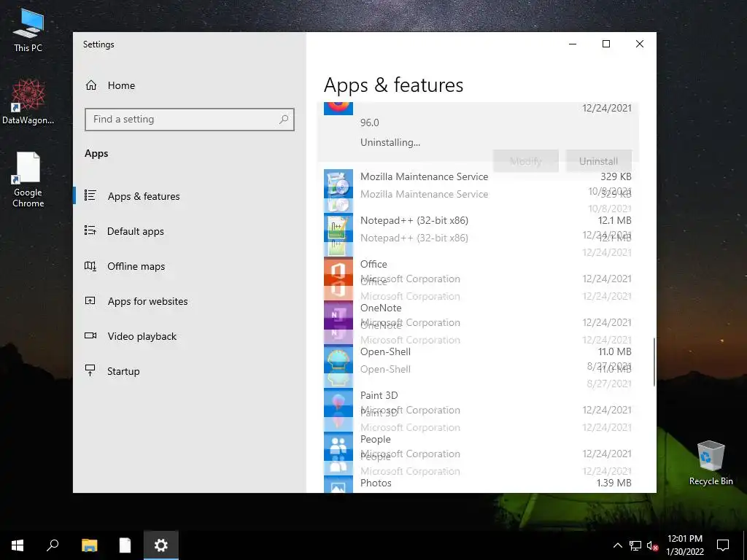Go to Home in Settings

121,85
